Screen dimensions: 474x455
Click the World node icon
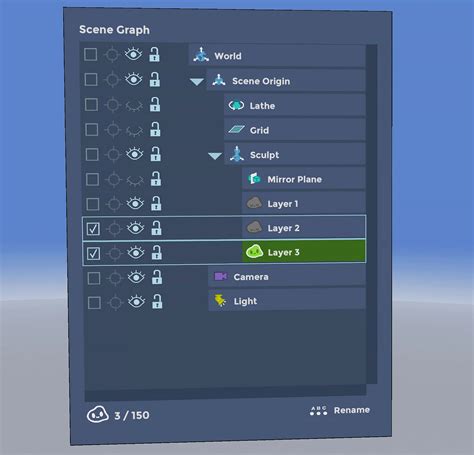pyautogui.click(x=201, y=55)
